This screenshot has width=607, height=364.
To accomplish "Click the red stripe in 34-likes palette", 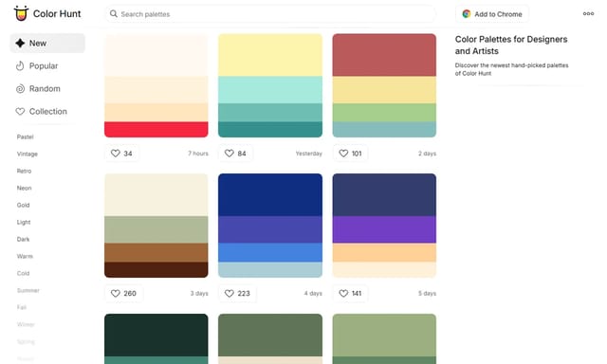I will (156, 129).
